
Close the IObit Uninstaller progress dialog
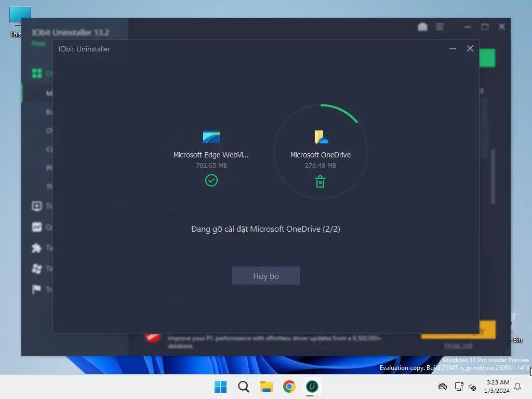[470, 48]
